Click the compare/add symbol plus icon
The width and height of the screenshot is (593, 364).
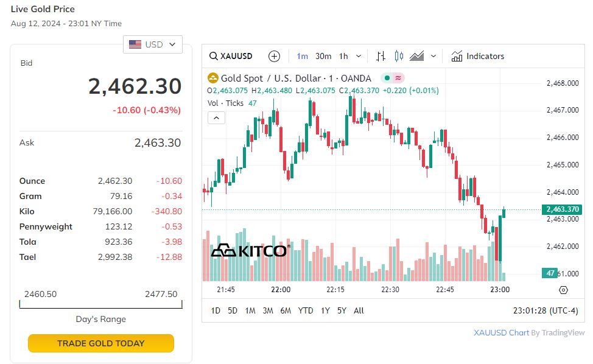[275, 56]
